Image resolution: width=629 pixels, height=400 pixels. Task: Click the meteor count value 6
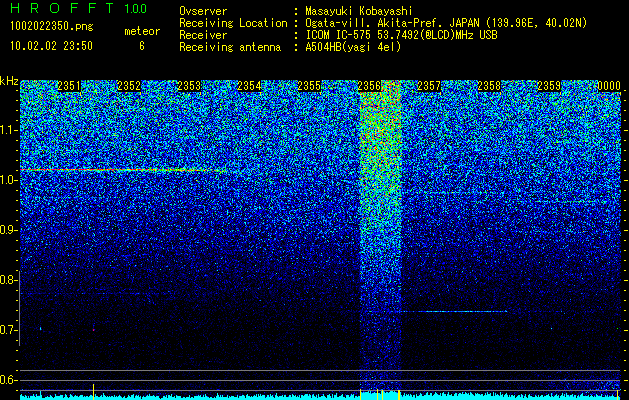(x=142, y=46)
